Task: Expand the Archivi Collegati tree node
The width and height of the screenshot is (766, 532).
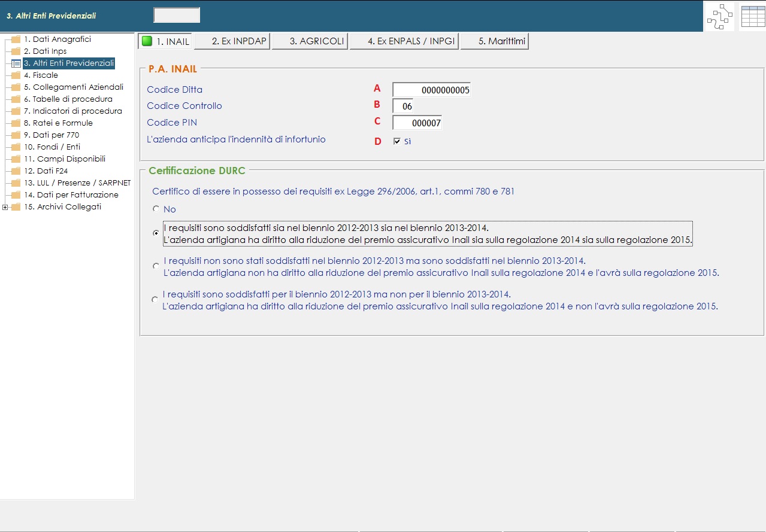Action: tap(5, 207)
